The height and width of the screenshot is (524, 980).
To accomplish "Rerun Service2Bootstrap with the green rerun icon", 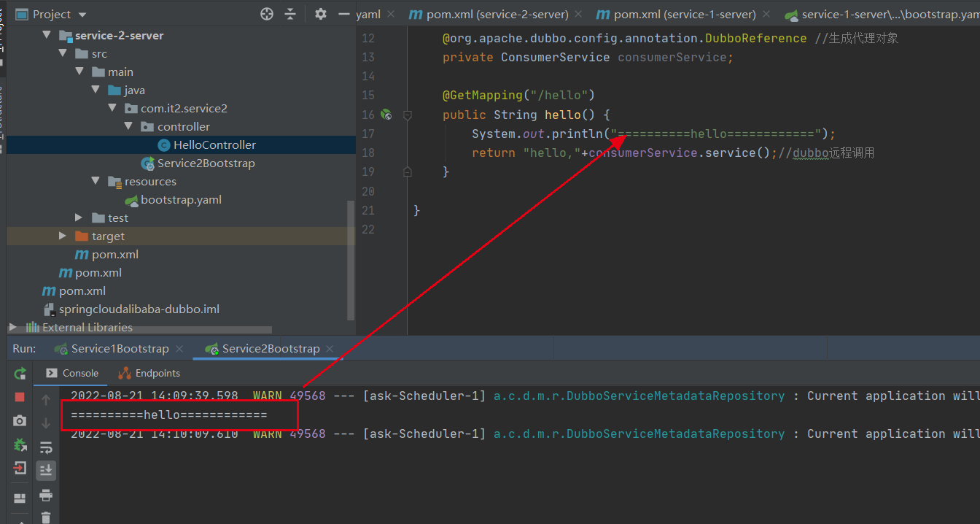I will pyautogui.click(x=20, y=374).
